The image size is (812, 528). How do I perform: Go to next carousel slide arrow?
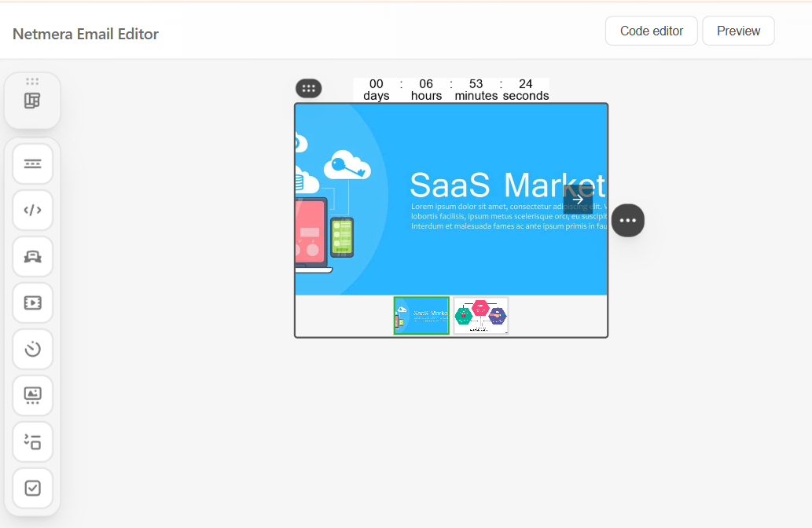pyautogui.click(x=578, y=200)
